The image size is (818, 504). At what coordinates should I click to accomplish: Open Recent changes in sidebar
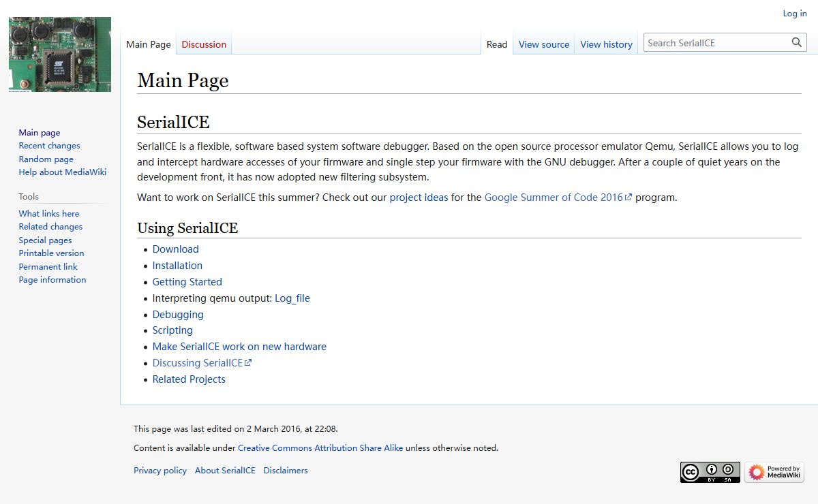(49, 146)
